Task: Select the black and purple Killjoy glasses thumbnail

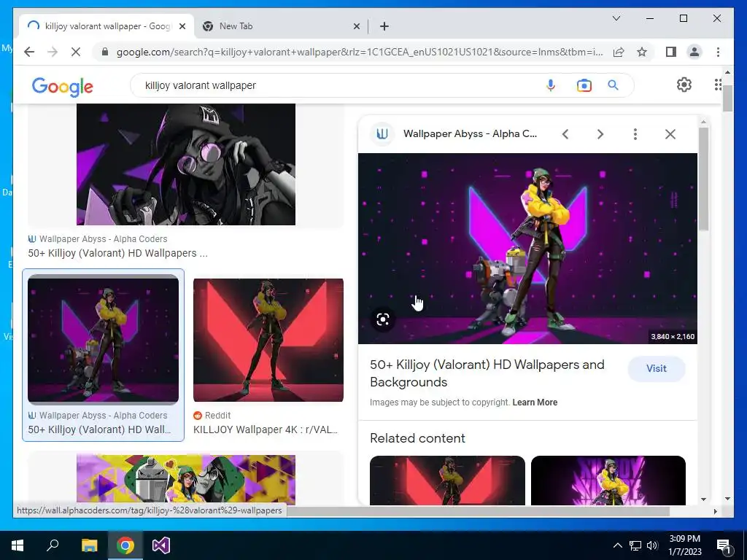Action: tap(186, 164)
